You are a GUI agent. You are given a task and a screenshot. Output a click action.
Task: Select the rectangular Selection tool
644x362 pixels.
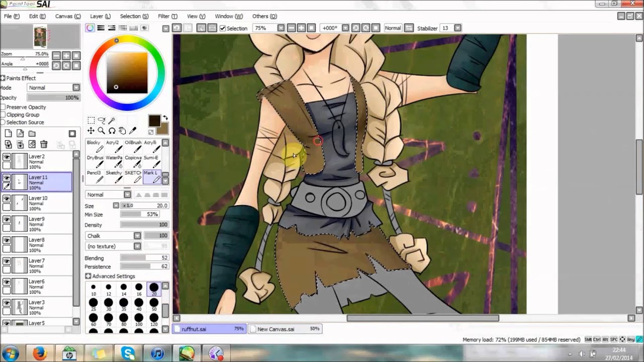(91, 120)
